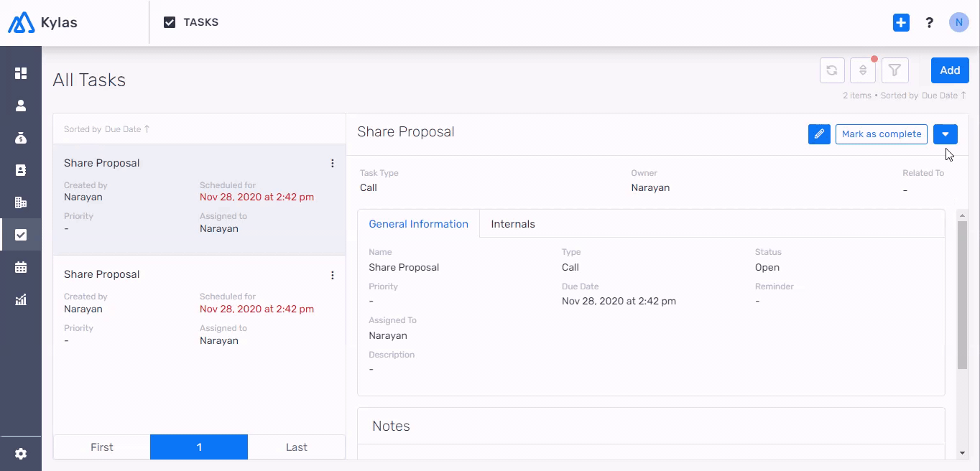Expand the dropdown arrow beside Mark as complete

[x=945, y=134]
